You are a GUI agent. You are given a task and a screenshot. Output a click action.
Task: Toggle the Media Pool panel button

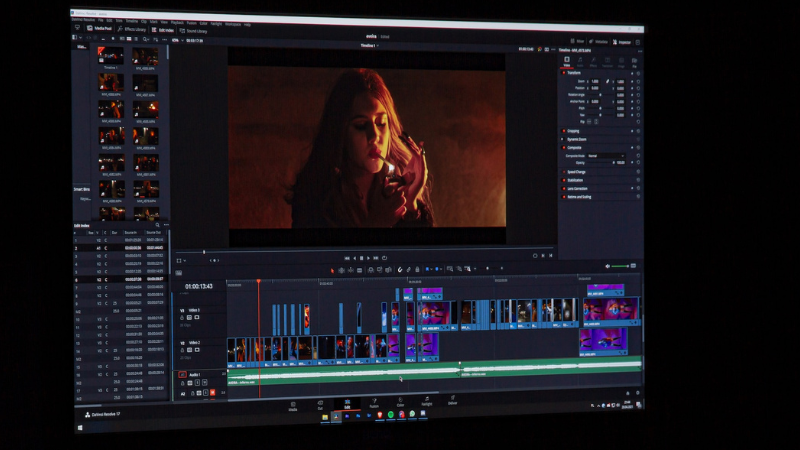pos(99,29)
